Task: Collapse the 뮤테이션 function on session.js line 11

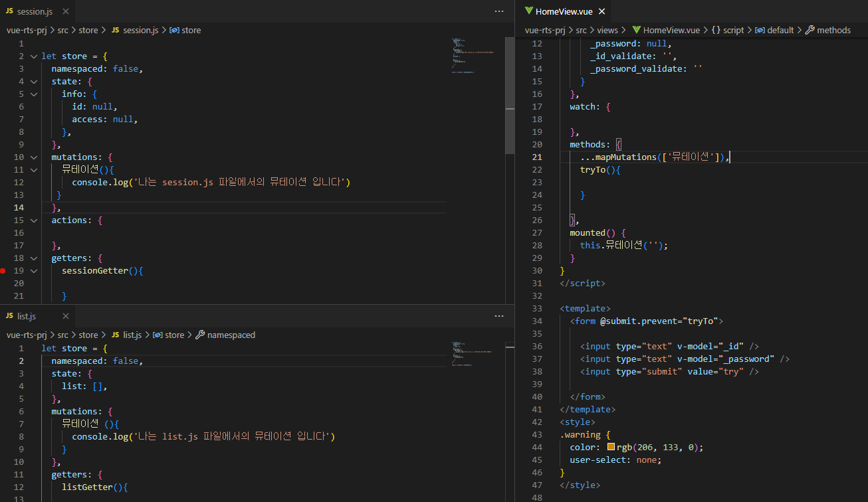Action: click(x=34, y=170)
